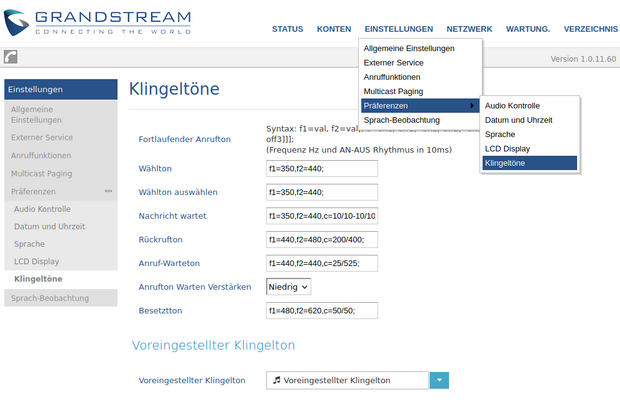Open Sprach-Beobachtung in the sidebar
Screen dimensions: 620x400
point(50,298)
